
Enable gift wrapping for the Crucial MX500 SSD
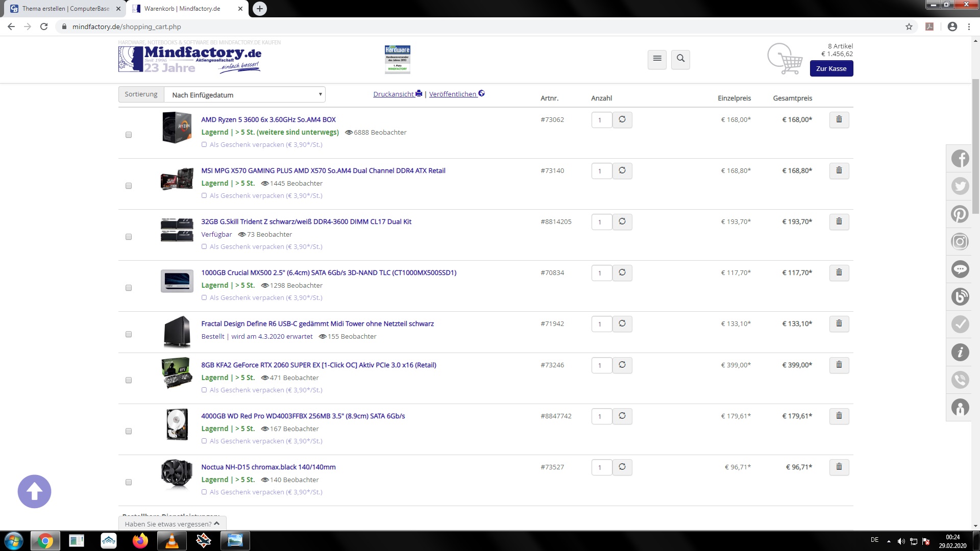[204, 297]
